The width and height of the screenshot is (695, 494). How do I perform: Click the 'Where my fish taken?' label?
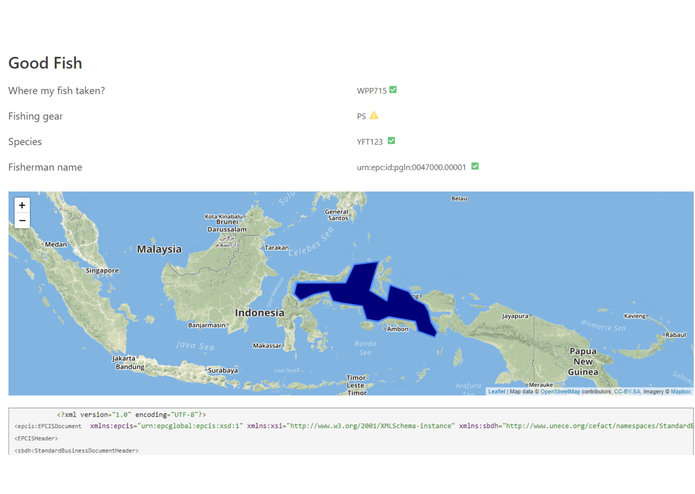56,90
